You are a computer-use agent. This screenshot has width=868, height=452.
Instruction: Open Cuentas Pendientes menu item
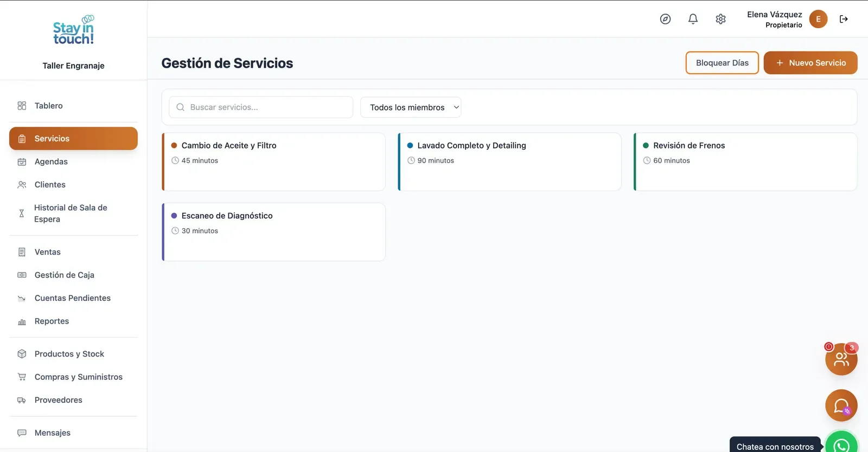(x=73, y=298)
